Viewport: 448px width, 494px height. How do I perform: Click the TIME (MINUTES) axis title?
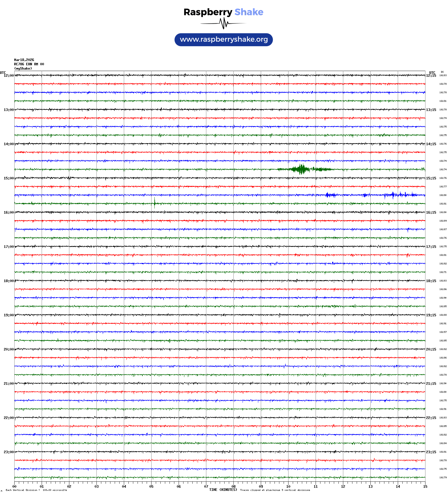coord(223,490)
